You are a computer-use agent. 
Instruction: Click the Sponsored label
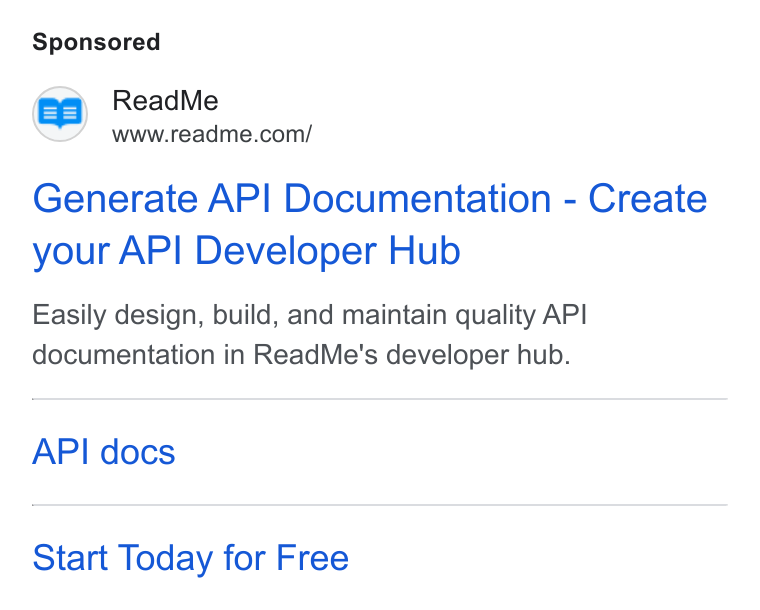96,42
